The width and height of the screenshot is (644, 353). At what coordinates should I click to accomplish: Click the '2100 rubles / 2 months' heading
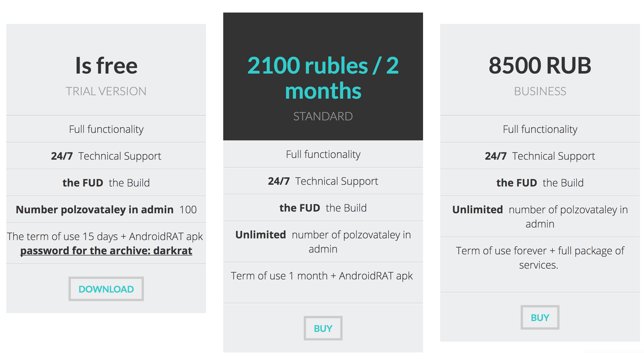pyautogui.click(x=323, y=78)
